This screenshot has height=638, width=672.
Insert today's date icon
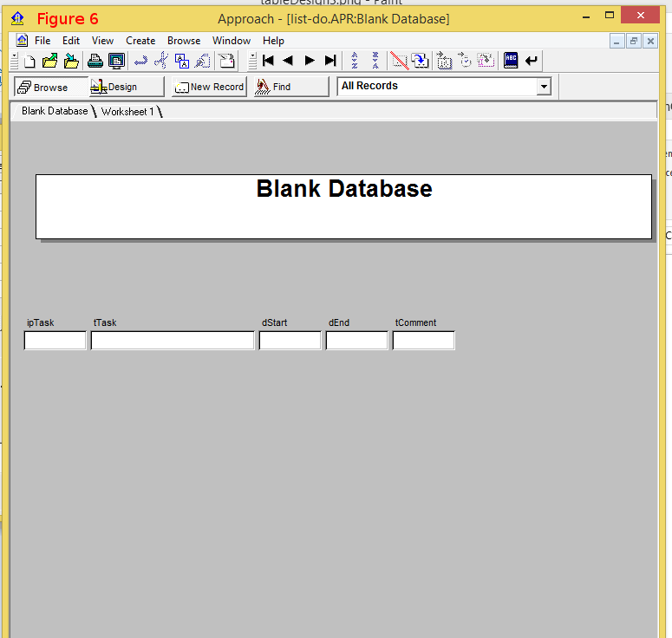(x=445, y=61)
